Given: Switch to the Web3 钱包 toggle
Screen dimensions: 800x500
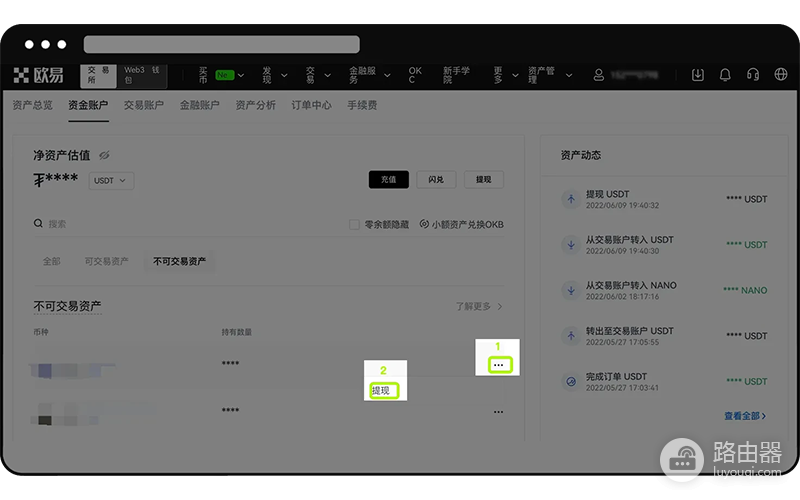Looking at the screenshot, I should point(142,75).
